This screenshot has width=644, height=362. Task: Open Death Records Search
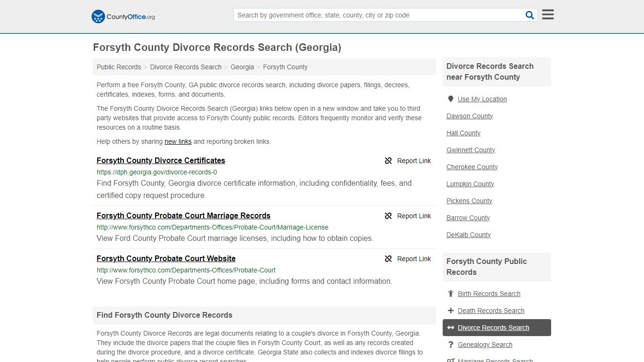(x=491, y=311)
